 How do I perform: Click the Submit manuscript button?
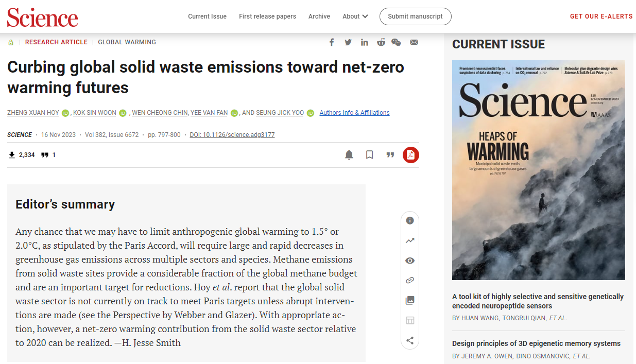(x=415, y=16)
